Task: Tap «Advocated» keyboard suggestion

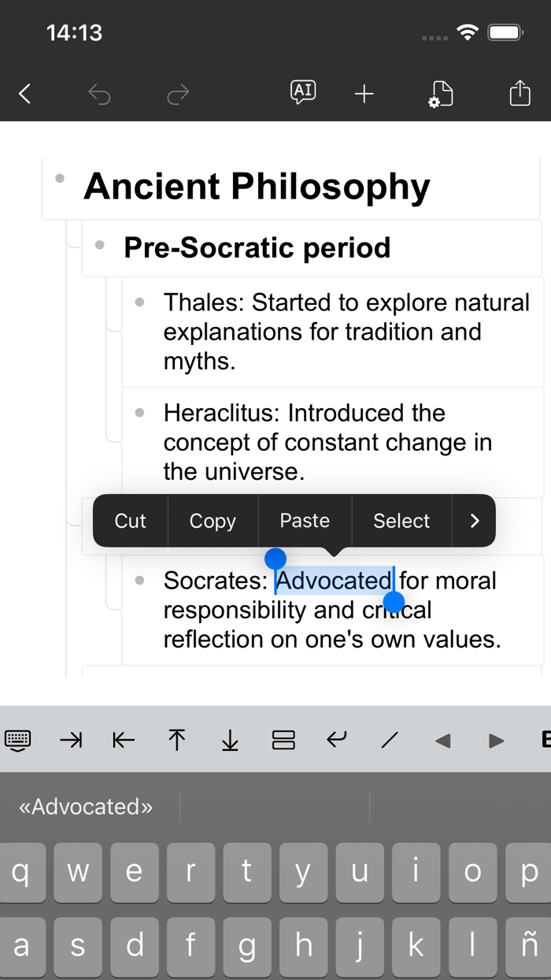Action: (x=86, y=807)
